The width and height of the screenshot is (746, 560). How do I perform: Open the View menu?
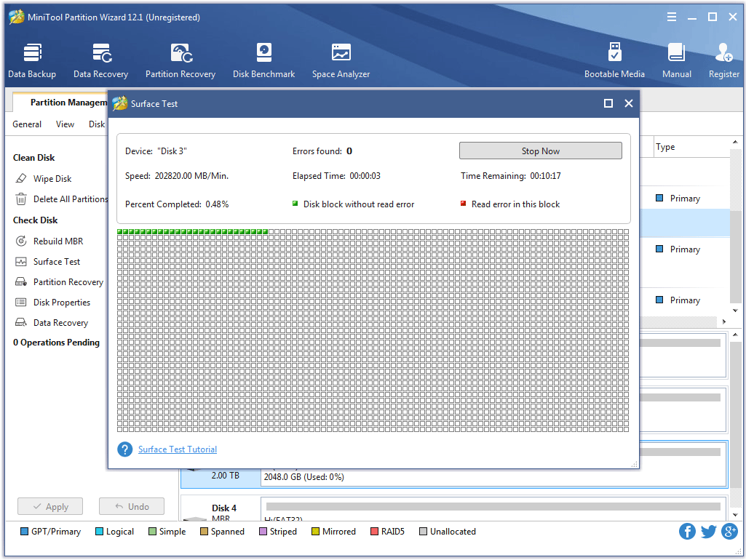point(65,124)
